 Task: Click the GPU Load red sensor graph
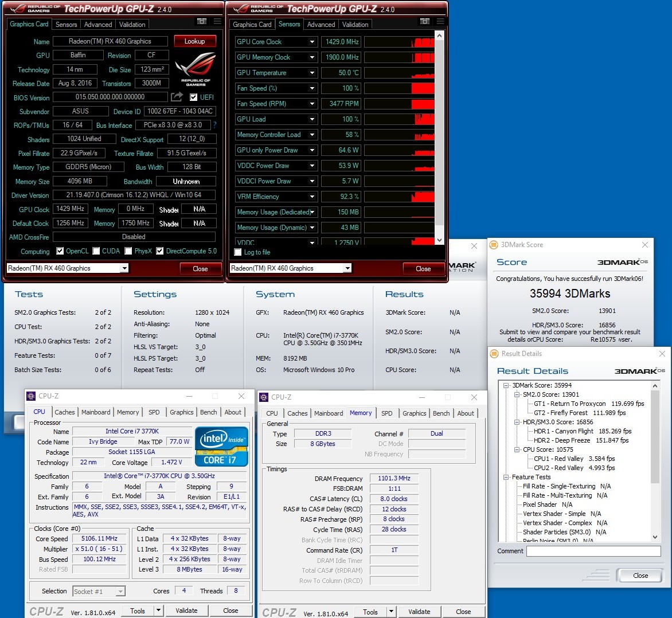(400, 119)
